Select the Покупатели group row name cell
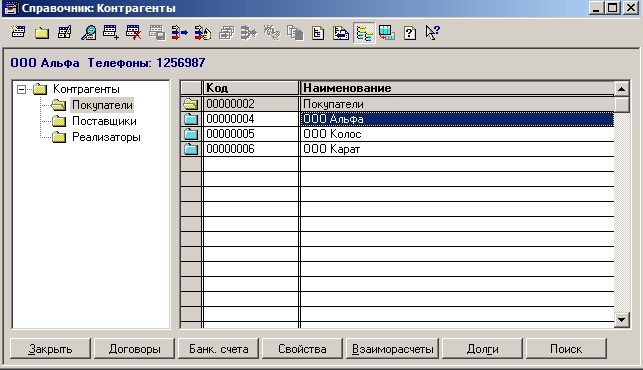Image resolution: width=643 pixels, height=370 pixels. pos(457,104)
